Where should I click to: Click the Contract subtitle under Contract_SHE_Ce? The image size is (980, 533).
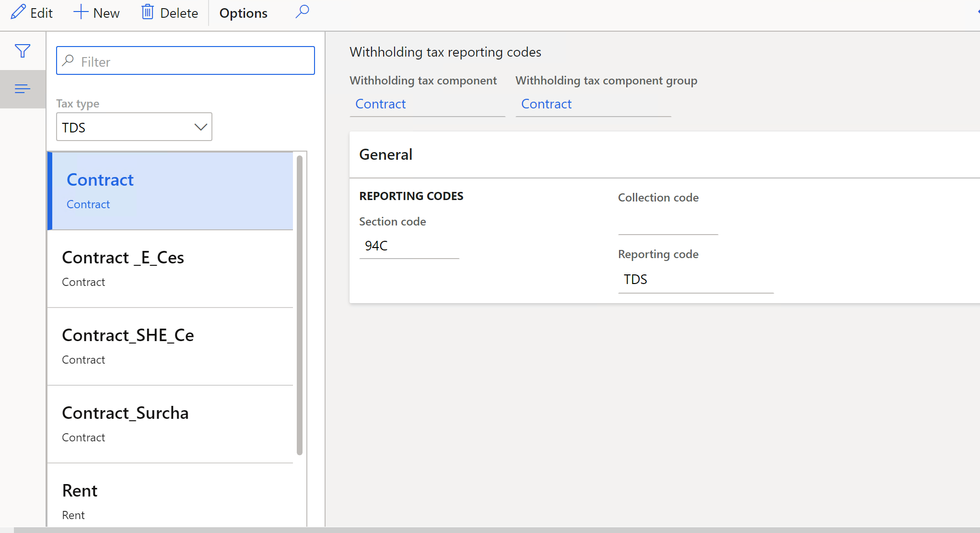tap(83, 359)
